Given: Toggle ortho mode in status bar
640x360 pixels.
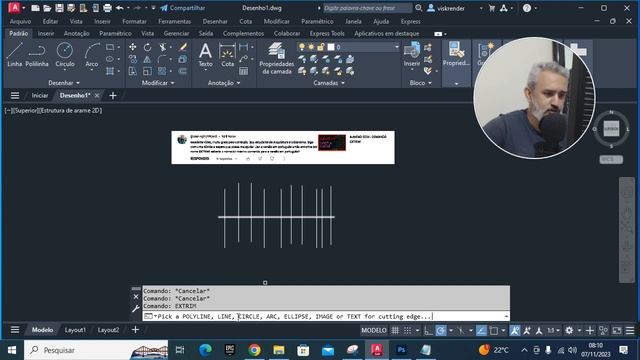Looking at the screenshot, I should pos(428,330).
